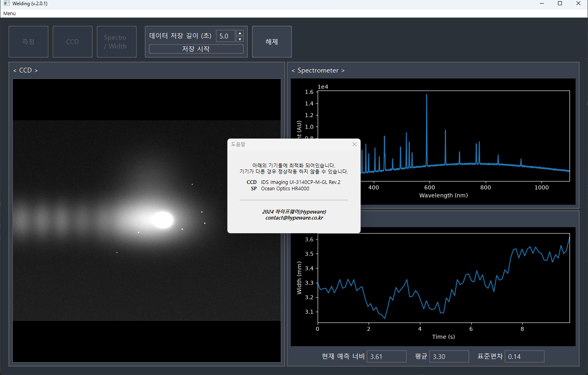Click the contact@hypeware.co.kr email text
This screenshot has width=588, height=375.
294,218
